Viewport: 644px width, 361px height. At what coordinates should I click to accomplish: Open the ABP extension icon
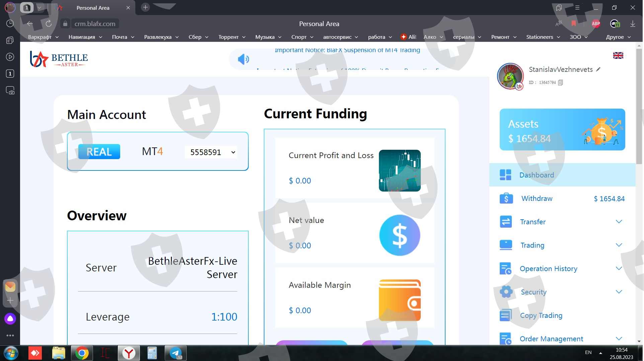point(596,24)
